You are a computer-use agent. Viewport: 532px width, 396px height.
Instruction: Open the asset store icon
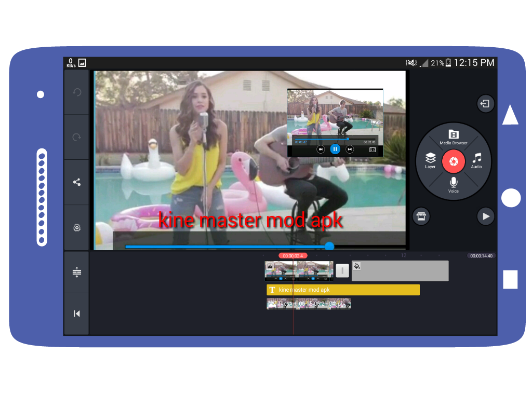tap(421, 216)
